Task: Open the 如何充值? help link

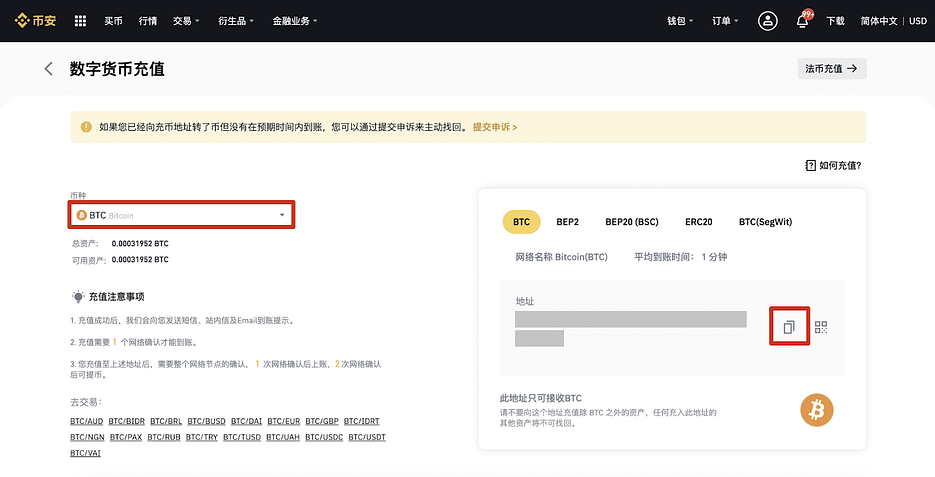Action: [833, 165]
